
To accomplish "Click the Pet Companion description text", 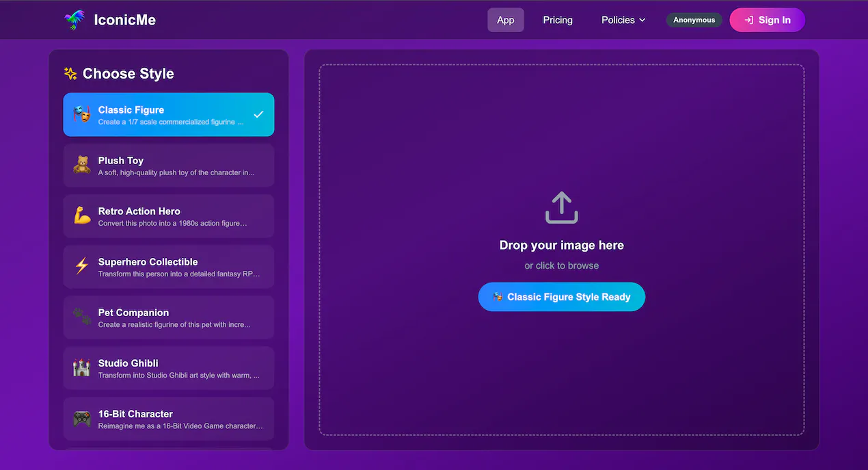I will 174,324.
